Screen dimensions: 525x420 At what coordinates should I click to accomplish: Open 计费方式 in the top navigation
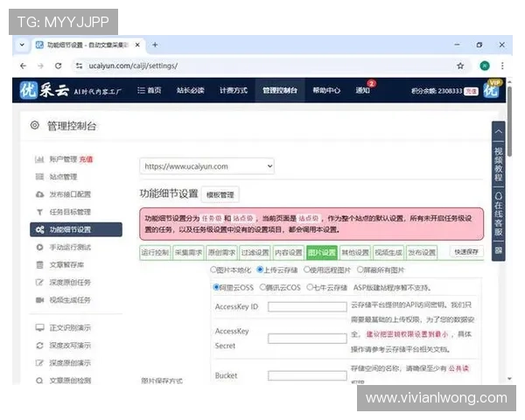234,90
